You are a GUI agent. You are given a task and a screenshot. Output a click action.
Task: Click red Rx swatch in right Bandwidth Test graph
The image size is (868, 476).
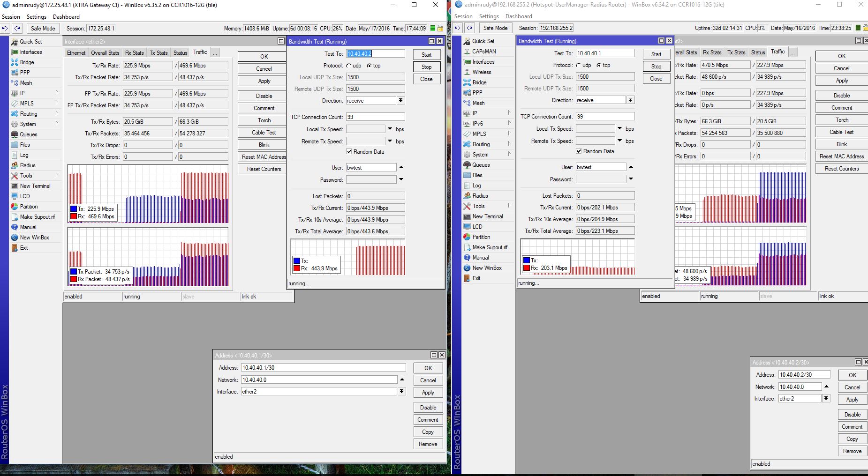[x=527, y=268]
